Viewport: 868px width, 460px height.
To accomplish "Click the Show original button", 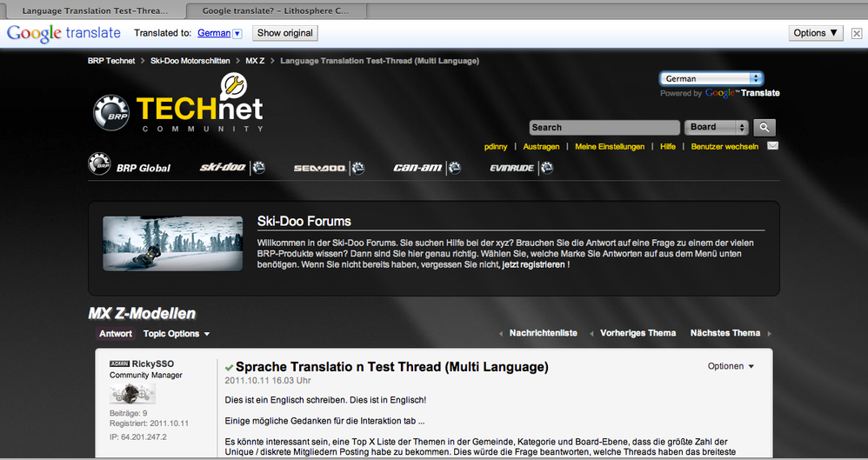I will tap(285, 33).
